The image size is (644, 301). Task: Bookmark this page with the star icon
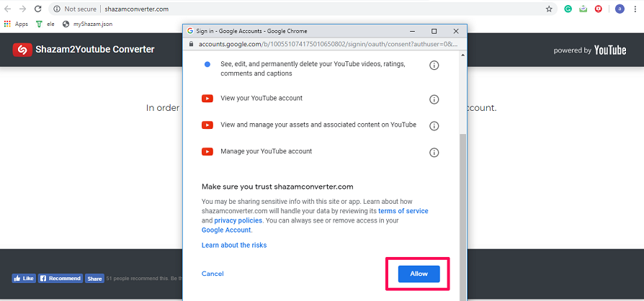click(549, 9)
